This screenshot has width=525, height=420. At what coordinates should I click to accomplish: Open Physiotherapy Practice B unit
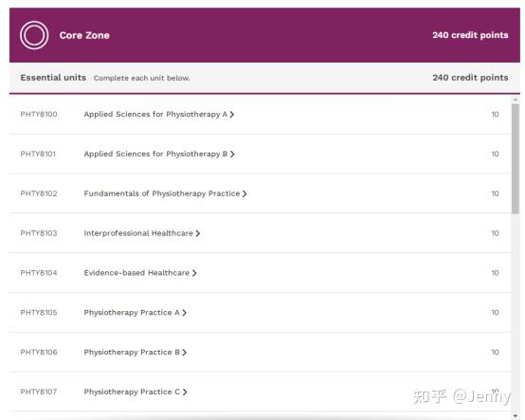coord(132,353)
